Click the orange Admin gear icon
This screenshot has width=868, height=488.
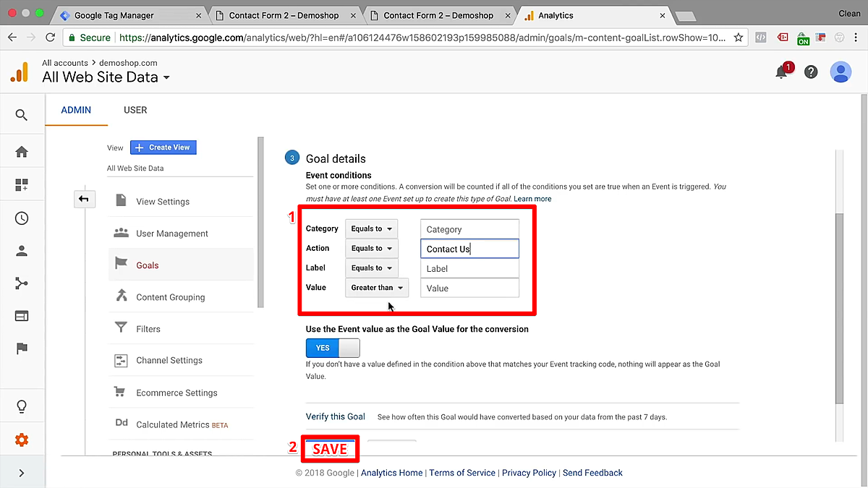click(22, 440)
